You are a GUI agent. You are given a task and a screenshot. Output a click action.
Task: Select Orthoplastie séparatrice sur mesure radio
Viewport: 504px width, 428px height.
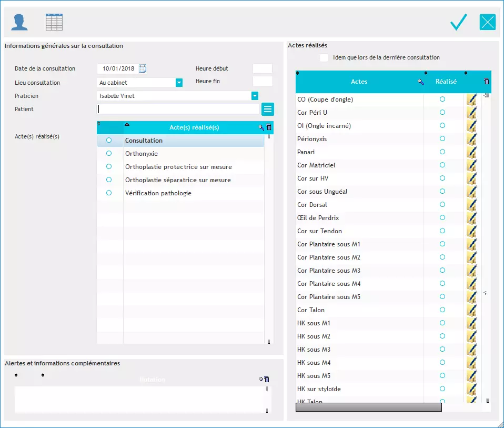coord(109,180)
